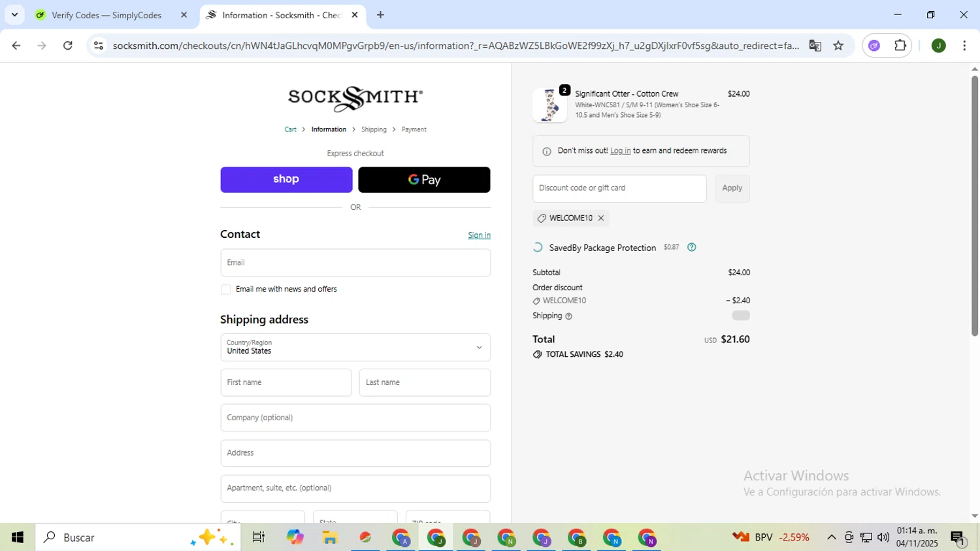Click the Shipping breadcrumb step
The image size is (980, 551).
point(374,129)
